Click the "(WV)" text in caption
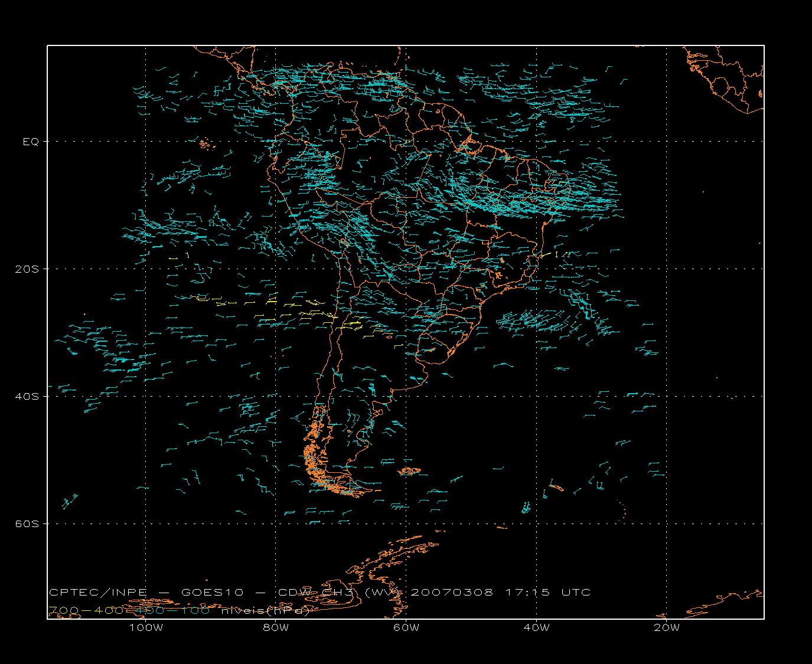Viewport: 812px width, 664px height. (x=384, y=592)
